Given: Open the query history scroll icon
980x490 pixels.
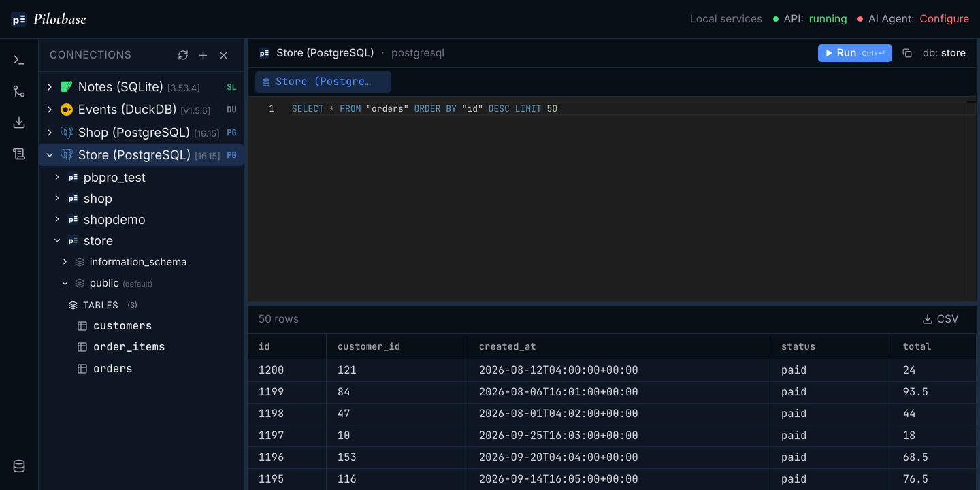Looking at the screenshot, I should (19, 154).
